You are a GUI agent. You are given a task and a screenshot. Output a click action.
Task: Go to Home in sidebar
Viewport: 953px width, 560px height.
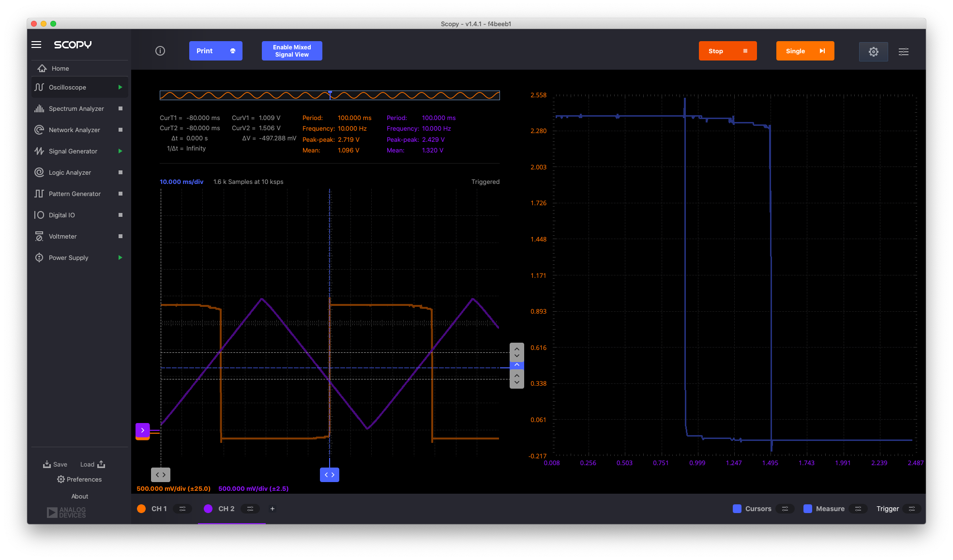click(x=79, y=68)
